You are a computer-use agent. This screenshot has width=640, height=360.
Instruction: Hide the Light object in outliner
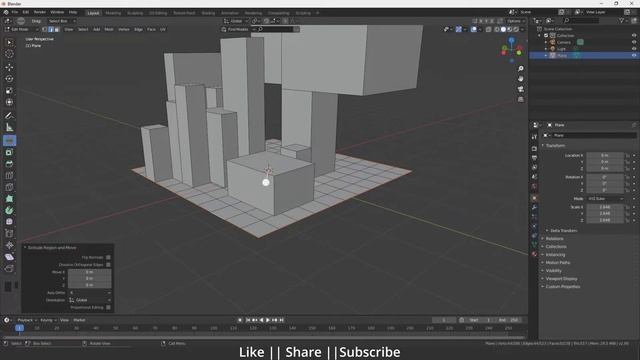[x=634, y=49]
